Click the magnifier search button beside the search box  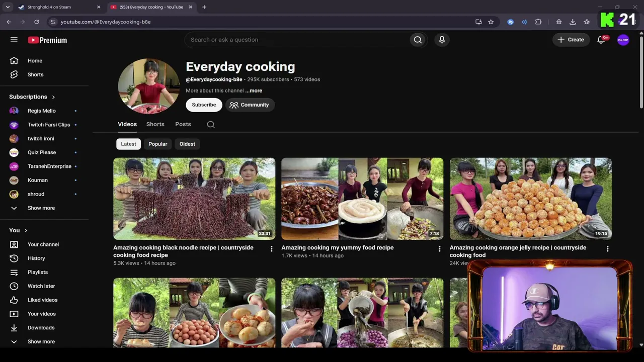(x=418, y=40)
